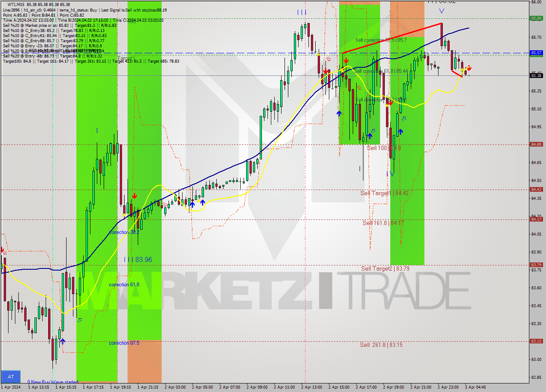The image size is (546, 392).
Task: Click 'Sell %20 @ Market price' line
Action: click(60, 25)
